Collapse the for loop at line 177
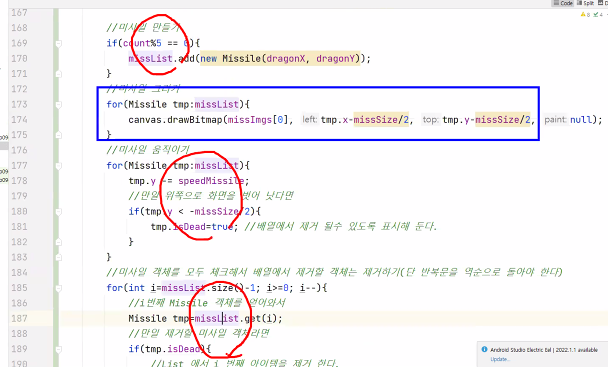The width and height of the screenshot is (608, 367). coord(58,166)
